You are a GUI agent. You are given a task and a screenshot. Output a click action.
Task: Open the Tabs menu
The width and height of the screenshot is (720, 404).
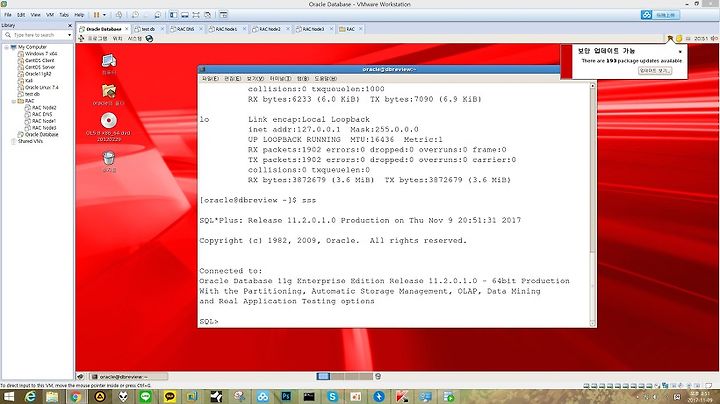tap(64, 15)
